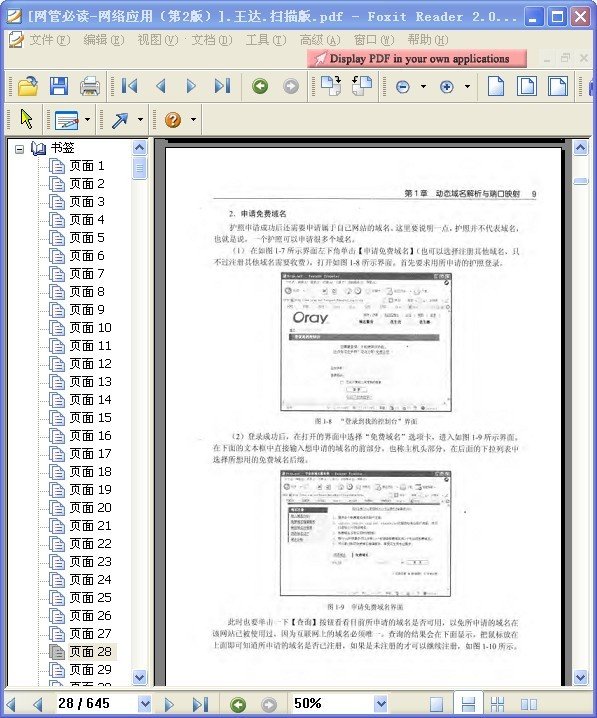Select bookmark 页面 1
This screenshot has width=597, height=718.
87,166
